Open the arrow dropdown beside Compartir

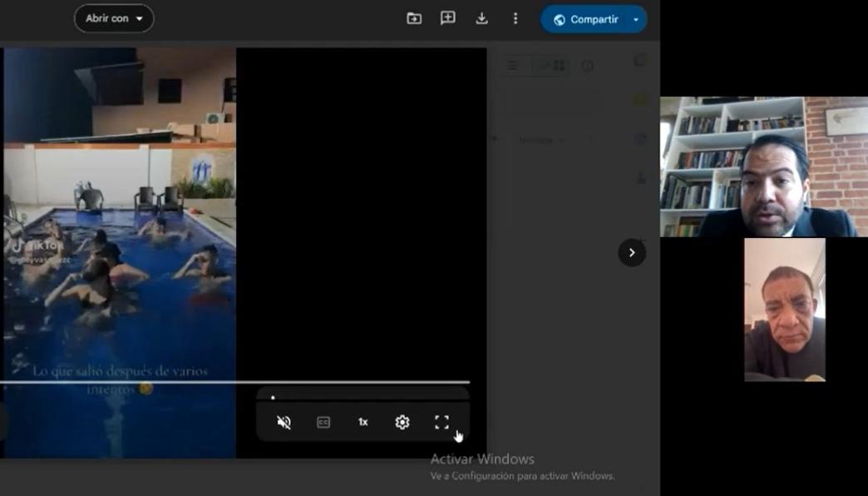click(636, 19)
